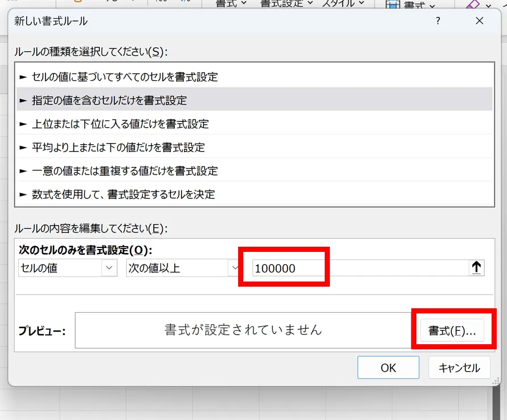Open the 書式設定 ribbon menu
The image size is (507, 420).
click(287, 3)
